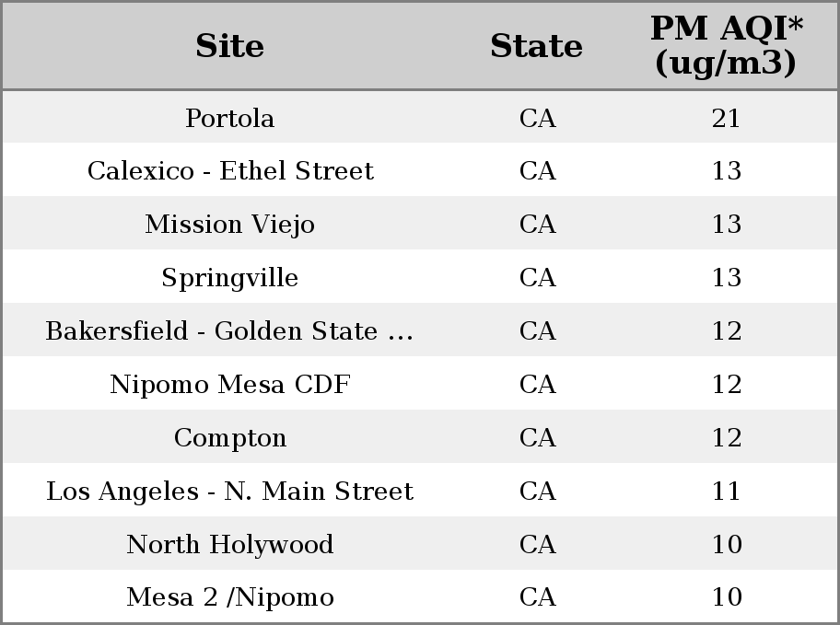840x625 pixels.
Task: Click Portola's AQI value 21
Action: pos(727,118)
